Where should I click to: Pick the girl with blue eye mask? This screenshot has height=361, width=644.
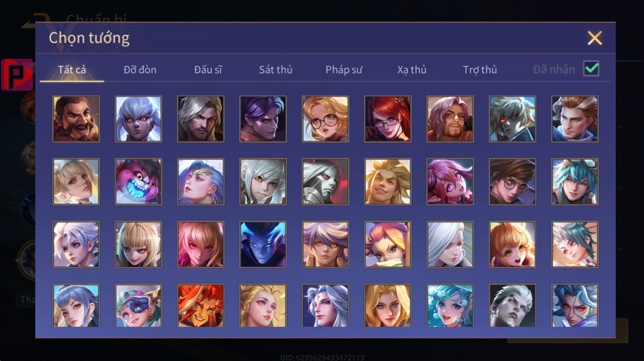click(x=138, y=306)
